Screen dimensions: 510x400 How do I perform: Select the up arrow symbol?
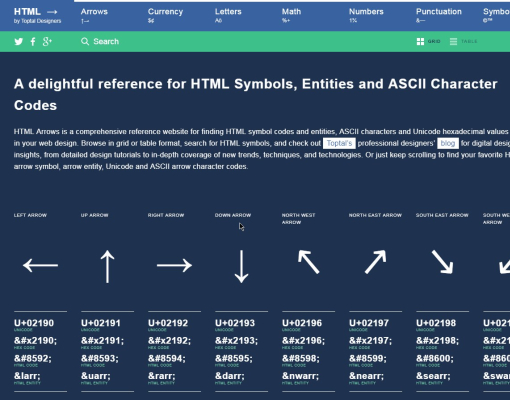point(107,267)
